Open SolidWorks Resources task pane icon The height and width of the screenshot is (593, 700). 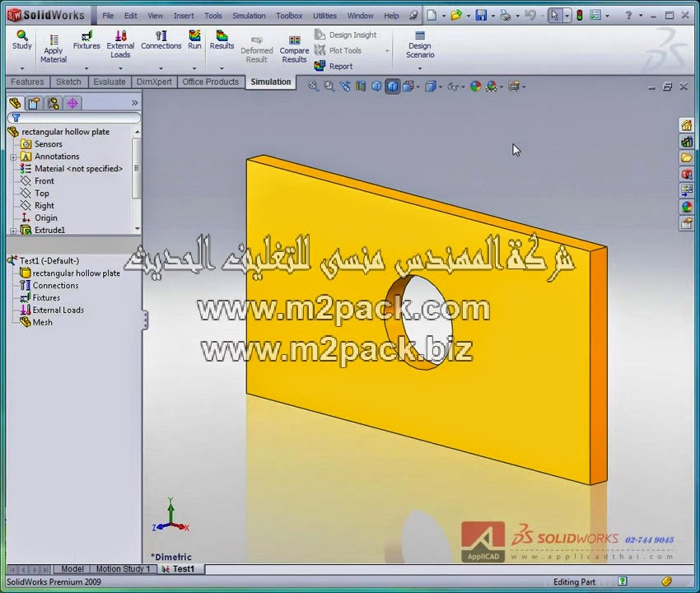687,125
